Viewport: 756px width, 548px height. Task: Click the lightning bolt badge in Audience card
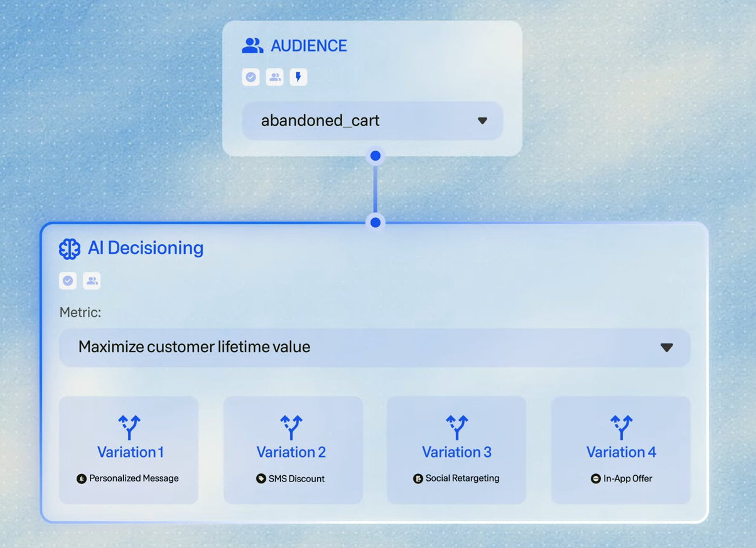click(298, 77)
